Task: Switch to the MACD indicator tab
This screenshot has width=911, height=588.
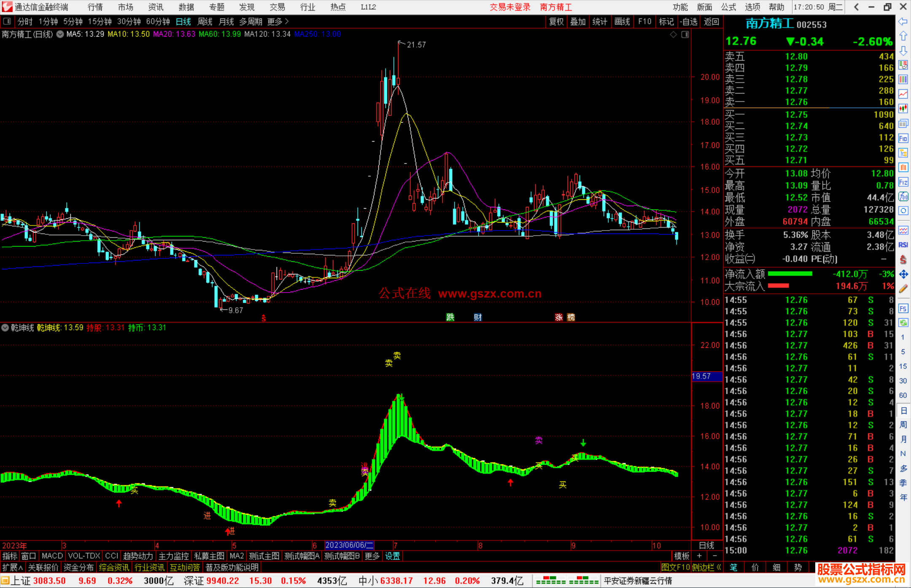Action: point(52,556)
